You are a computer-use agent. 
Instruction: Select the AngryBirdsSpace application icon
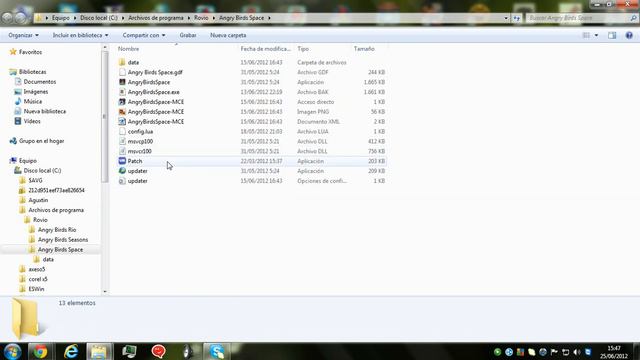click(x=122, y=82)
